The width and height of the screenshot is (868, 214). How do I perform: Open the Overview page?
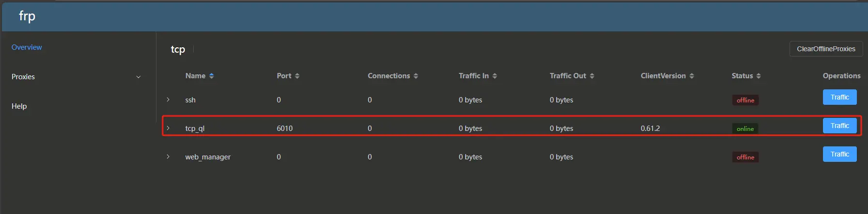pos(27,47)
